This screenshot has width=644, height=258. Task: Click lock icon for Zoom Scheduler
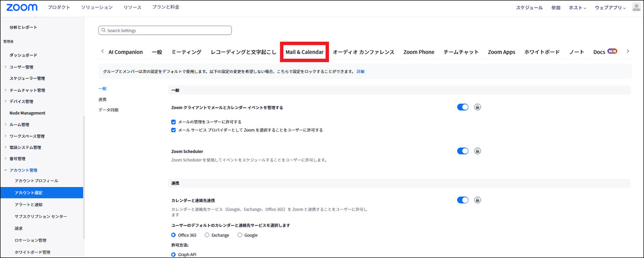(477, 151)
